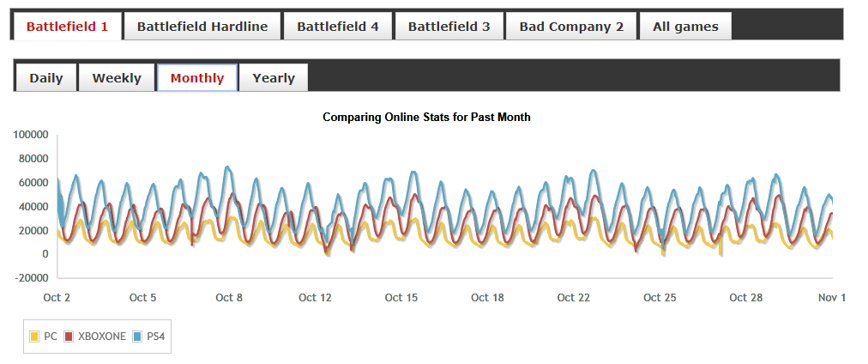Open the Battlefield 4 tab
This screenshot has height=364, width=868.
tap(338, 27)
